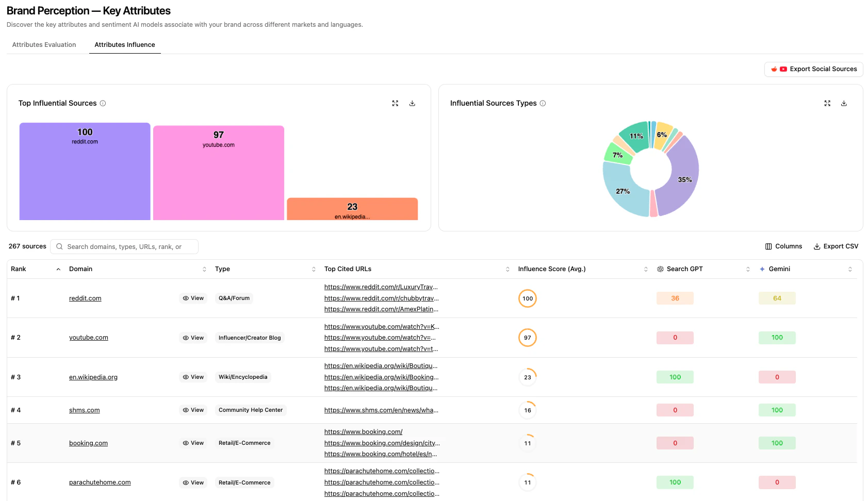Expand the Influential Sources Types chart fullscreen
The height and width of the screenshot is (501, 868).
pos(827,103)
